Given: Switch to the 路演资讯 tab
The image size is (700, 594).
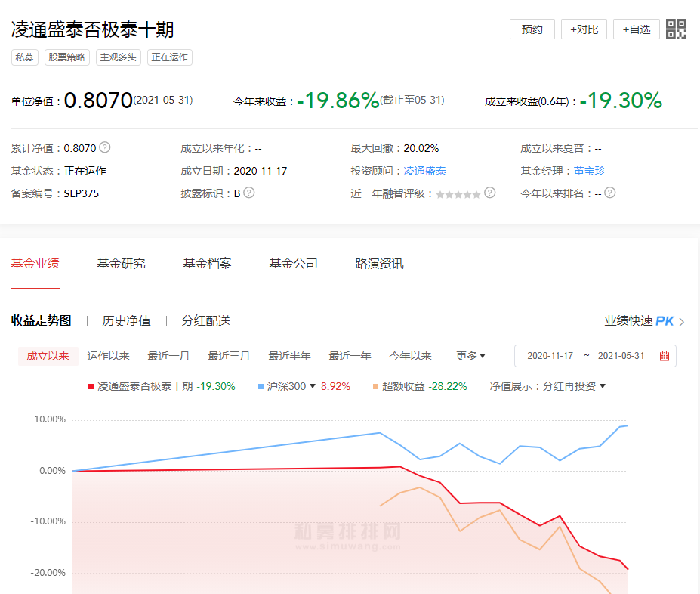Looking at the screenshot, I should (x=380, y=264).
